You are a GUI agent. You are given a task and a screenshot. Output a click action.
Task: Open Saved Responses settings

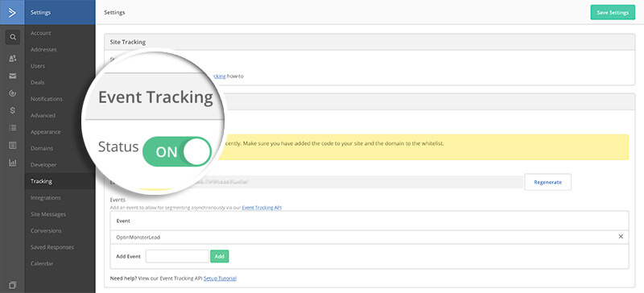point(52,247)
